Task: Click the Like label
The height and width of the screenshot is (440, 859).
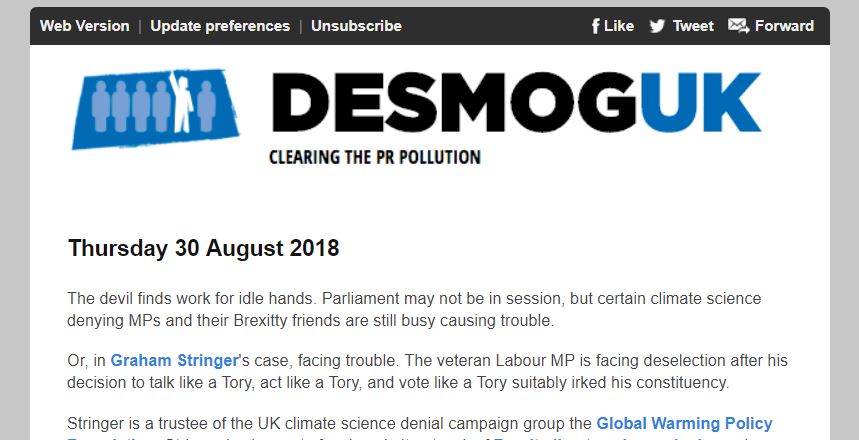Action: click(619, 26)
